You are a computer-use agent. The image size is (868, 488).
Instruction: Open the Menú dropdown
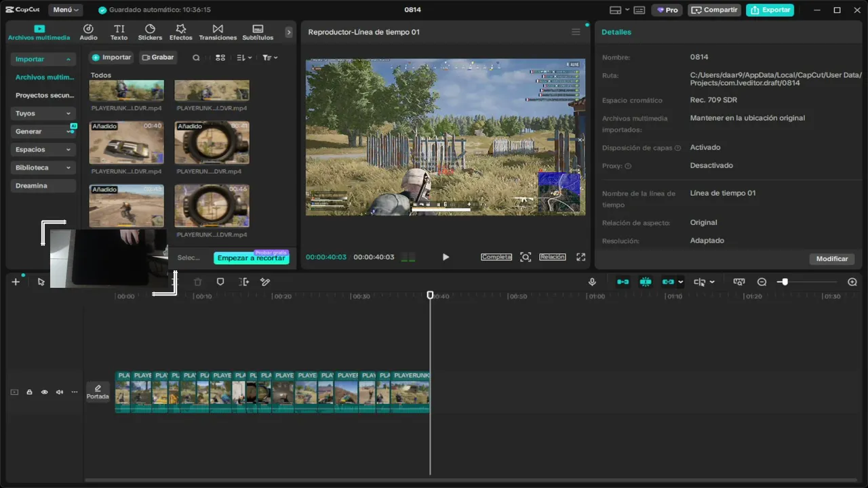pos(66,10)
